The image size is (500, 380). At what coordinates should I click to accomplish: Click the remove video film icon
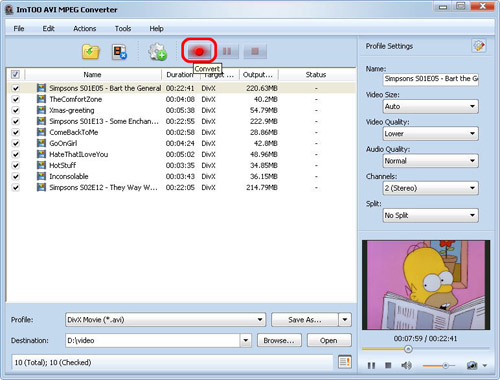tap(119, 52)
